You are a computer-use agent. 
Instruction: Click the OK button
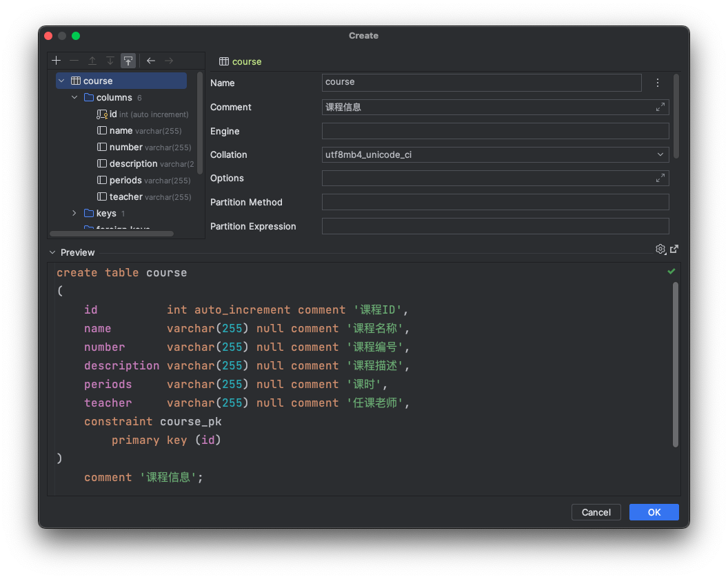pyautogui.click(x=654, y=512)
